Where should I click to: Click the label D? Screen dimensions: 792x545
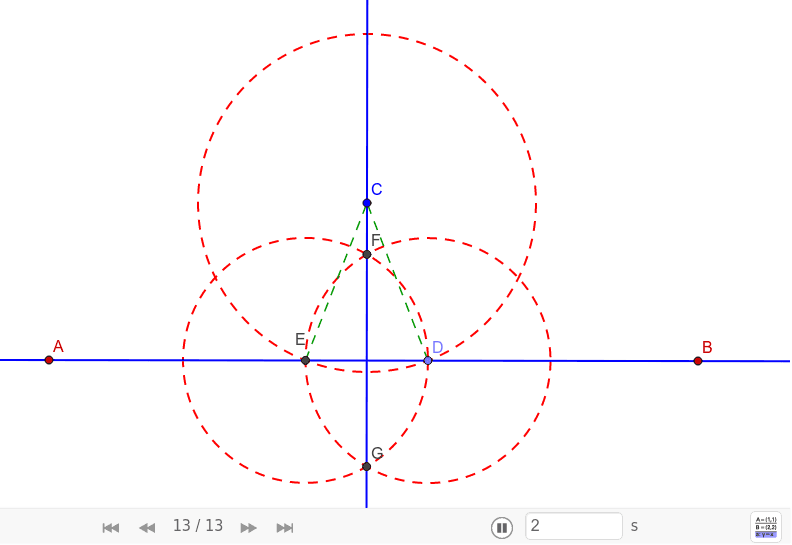pyautogui.click(x=437, y=347)
